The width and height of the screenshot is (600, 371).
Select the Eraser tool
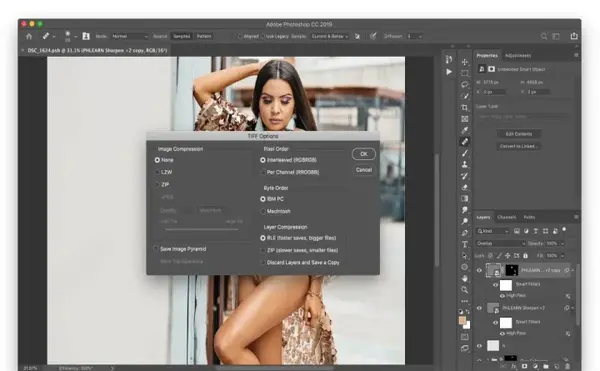pyautogui.click(x=465, y=187)
